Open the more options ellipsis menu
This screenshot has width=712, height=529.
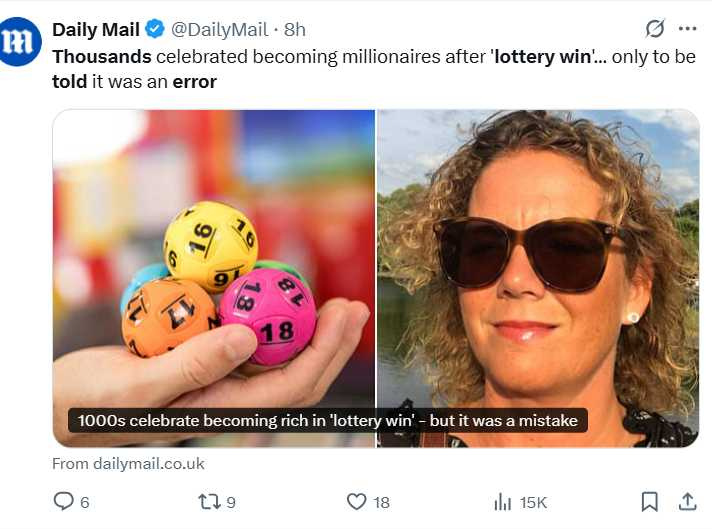[687, 28]
